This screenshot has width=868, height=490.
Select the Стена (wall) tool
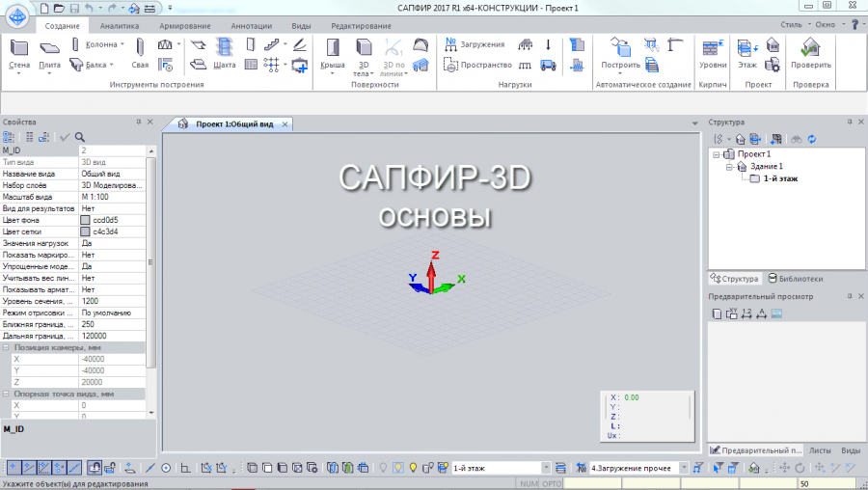click(19, 51)
